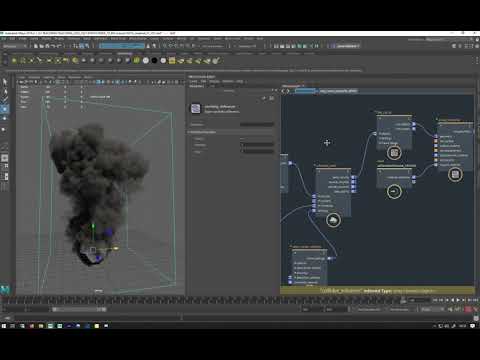480x360 pixels.
Task: Open the File menu
Action: [x=3, y=39]
